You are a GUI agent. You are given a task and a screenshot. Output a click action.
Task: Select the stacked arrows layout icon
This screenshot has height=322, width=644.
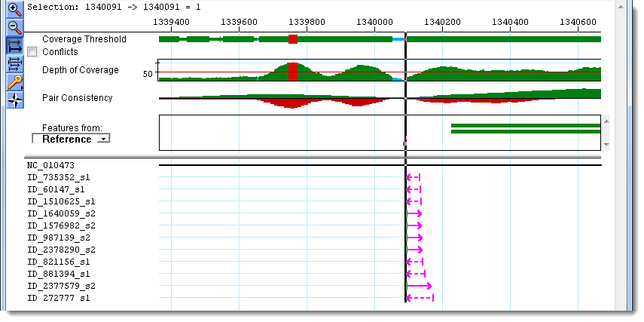tap(15, 64)
